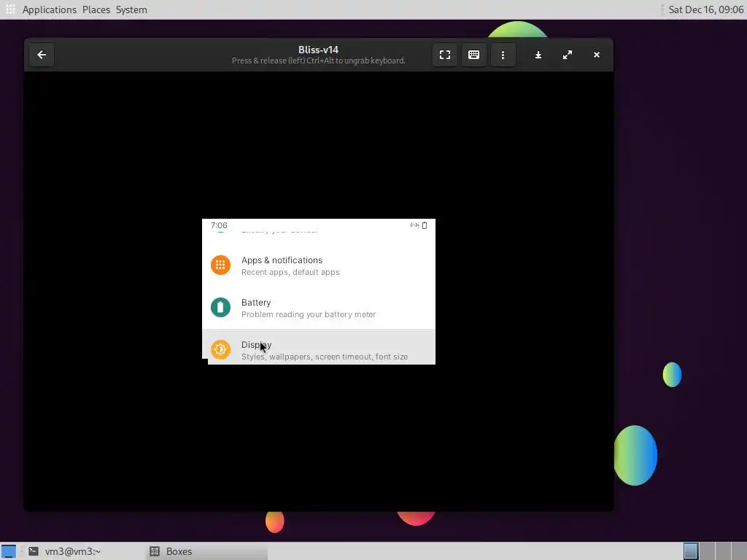Click the green Battery icon
The width and height of the screenshot is (747, 560).
[x=220, y=308]
